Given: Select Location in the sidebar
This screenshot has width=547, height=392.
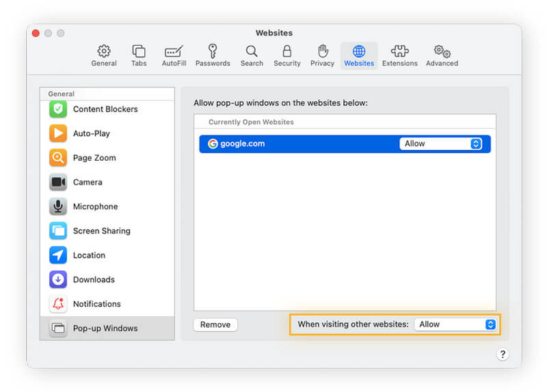Looking at the screenshot, I should tap(89, 255).
